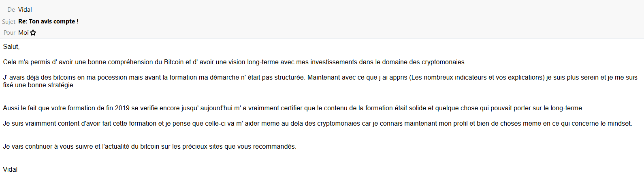Select recipient Moi in the Pour field
Screen dimensions: 644x183
click(23, 33)
